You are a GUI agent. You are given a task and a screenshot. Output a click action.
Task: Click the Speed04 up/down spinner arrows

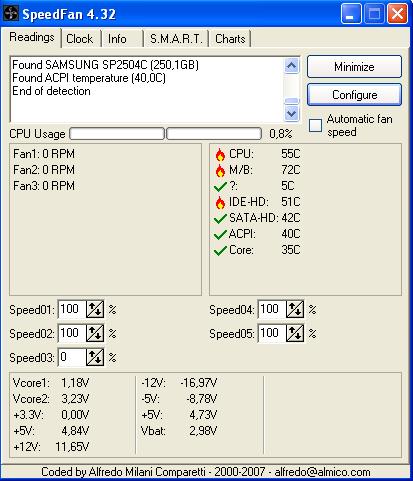pyautogui.click(x=295, y=310)
